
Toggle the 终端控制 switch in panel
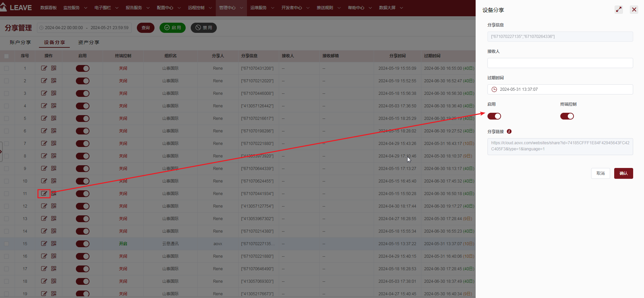pyautogui.click(x=567, y=116)
